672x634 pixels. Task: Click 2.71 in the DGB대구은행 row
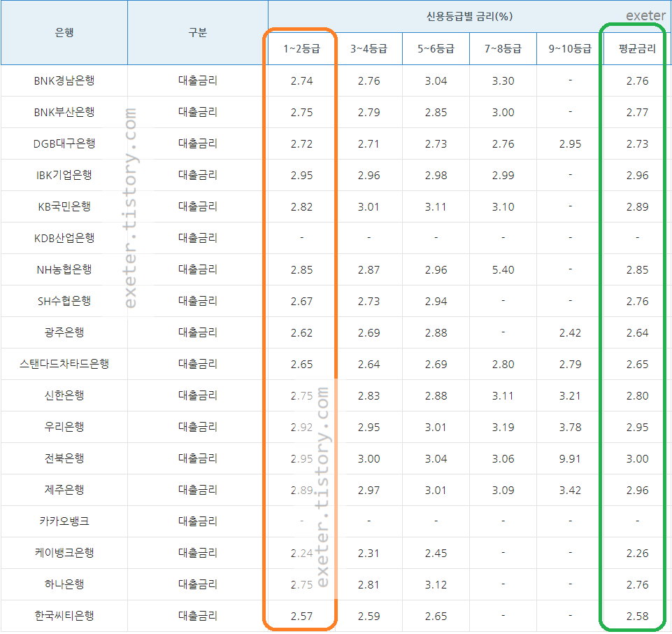(x=369, y=144)
